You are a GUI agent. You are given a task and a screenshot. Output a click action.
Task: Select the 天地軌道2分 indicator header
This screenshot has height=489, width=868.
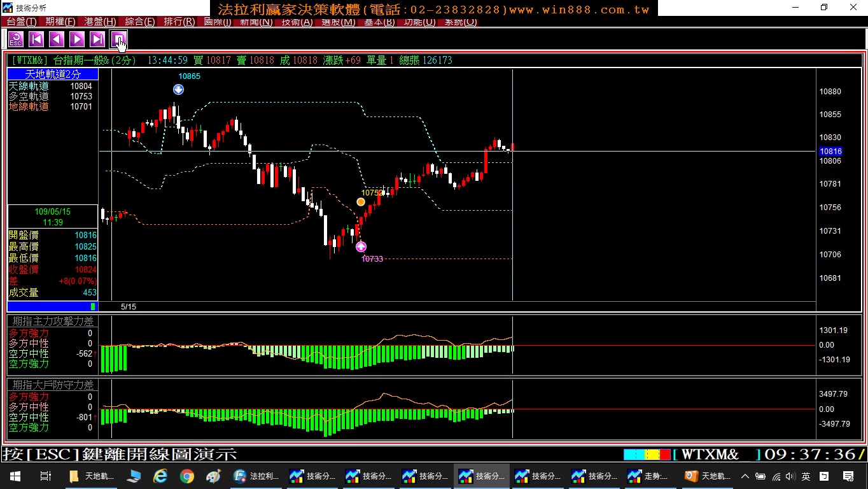tap(53, 74)
